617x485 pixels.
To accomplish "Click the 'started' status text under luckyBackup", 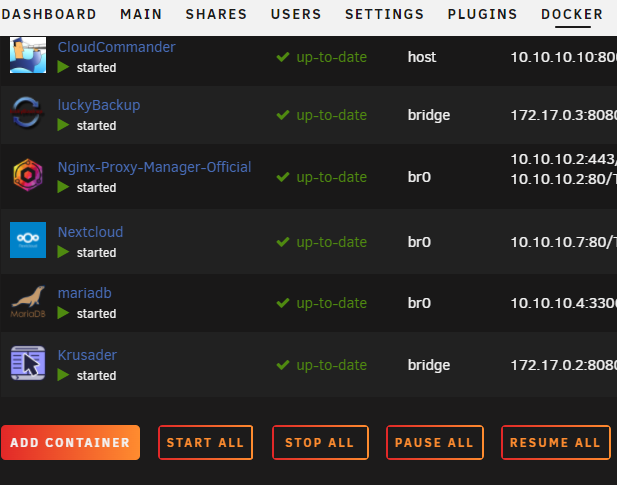I will tap(96, 126).
